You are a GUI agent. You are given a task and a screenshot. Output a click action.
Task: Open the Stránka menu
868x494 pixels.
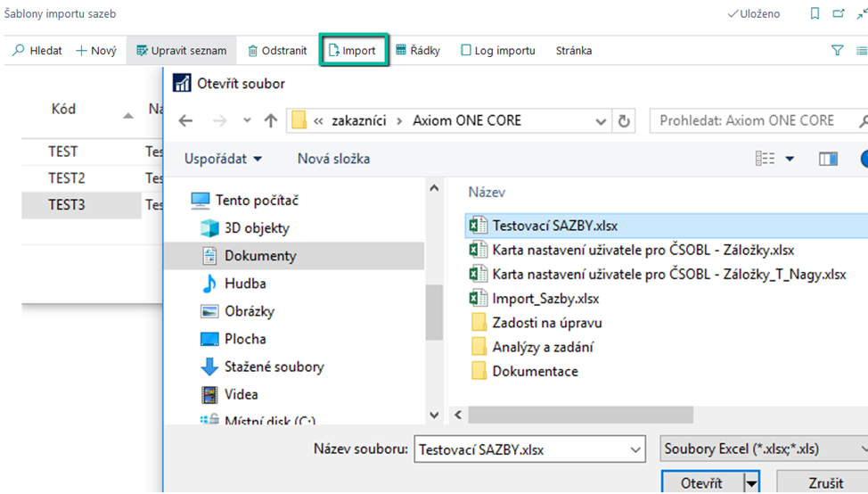[x=573, y=51]
